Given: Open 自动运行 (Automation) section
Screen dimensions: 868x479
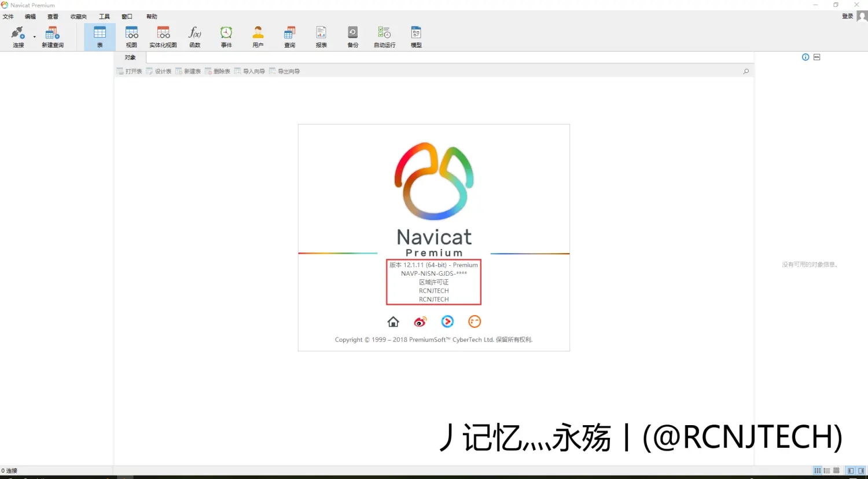Looking at the screenshot, I should 384,36.
